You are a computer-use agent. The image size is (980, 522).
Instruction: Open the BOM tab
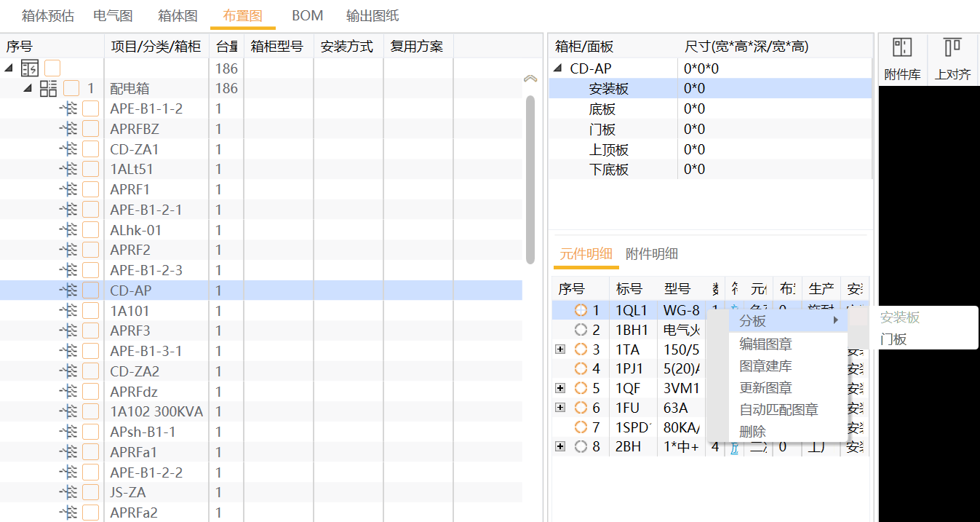[x=307, y=15]
